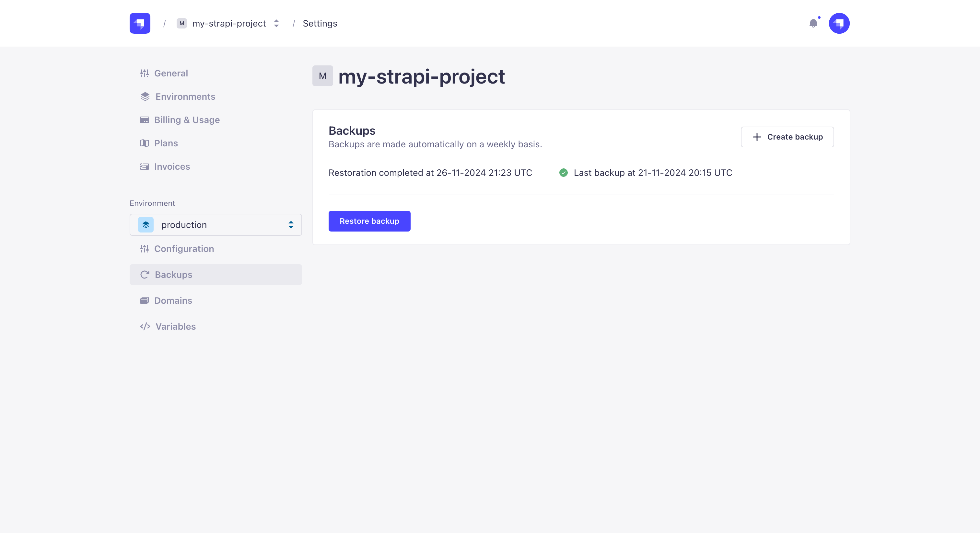Image resolution: width=980 pixels, height=533 pixels.
Task: Click the Variables code brackets icon
Action: 145,326
